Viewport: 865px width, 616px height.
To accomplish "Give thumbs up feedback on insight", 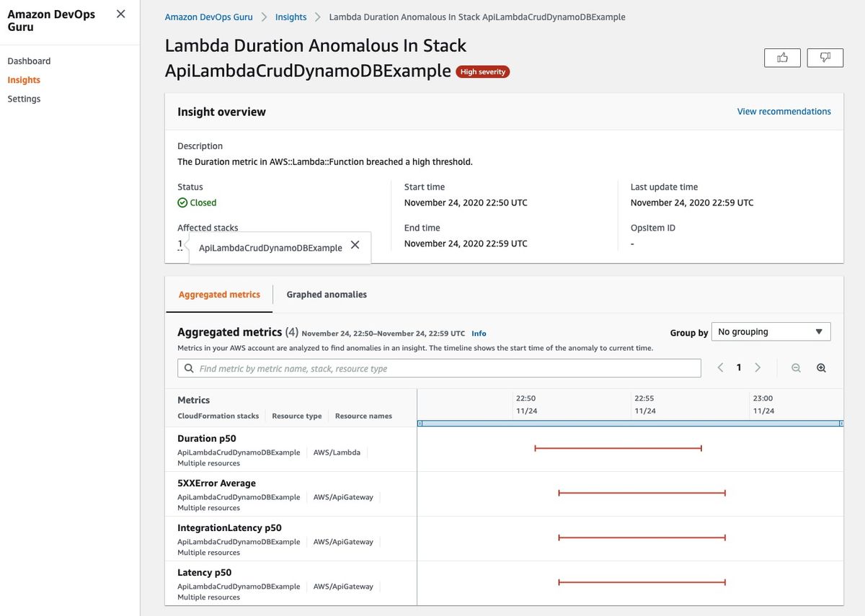I will pos(782,58).
